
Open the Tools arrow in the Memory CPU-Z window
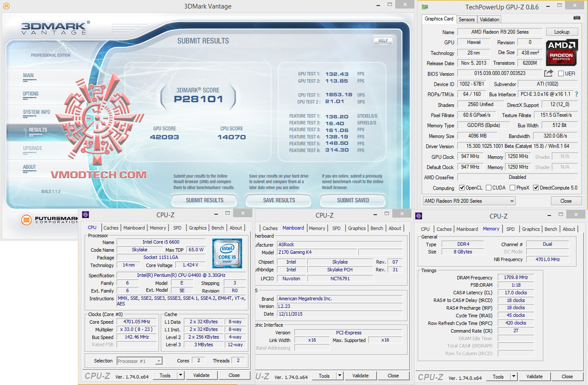514,376
